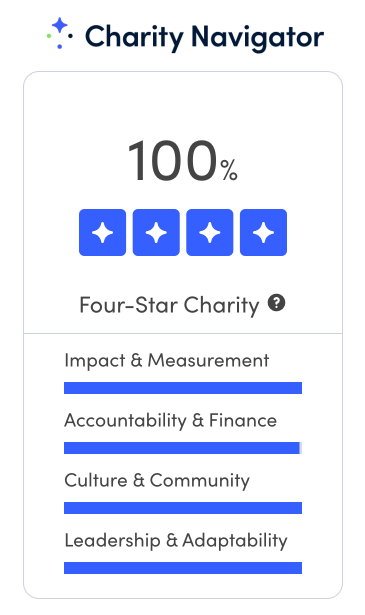The width and height of the screenshot is (365, 615).
Task: Click the Accountability & Finance progress bar
Action: pyautogui.click(x=183, y=448)
